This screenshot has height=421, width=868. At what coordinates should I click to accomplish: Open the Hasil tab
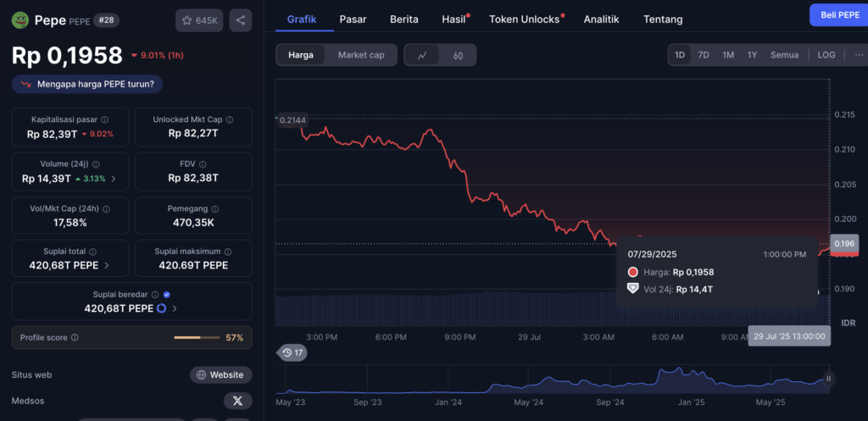pyautogui.click(x=453, y=19)
